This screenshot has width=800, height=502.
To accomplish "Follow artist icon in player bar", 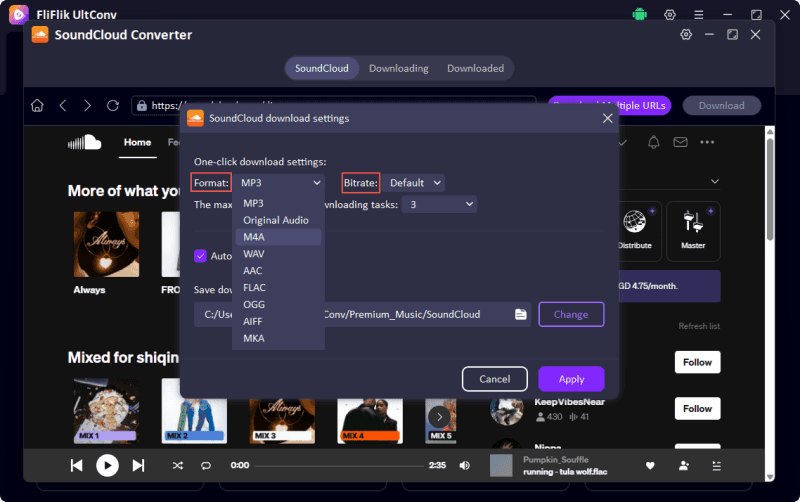I will tap(684, 465).
